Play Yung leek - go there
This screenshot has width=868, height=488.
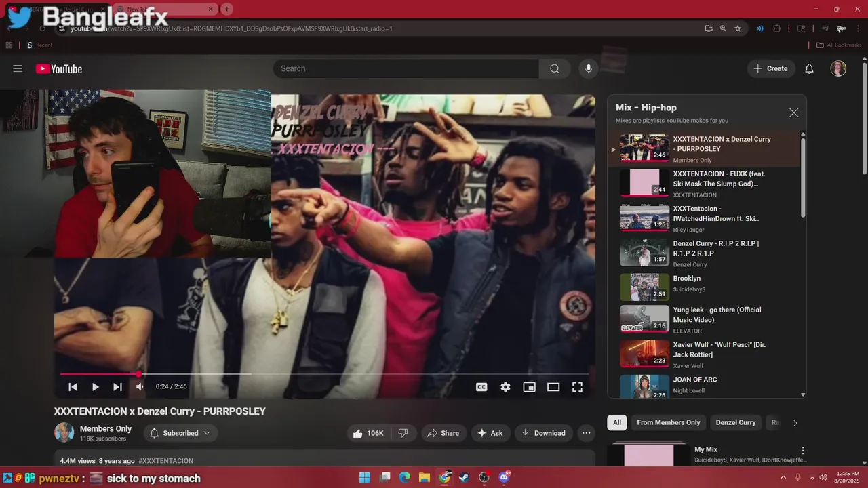pyautogui.click(x=704, y=319)
